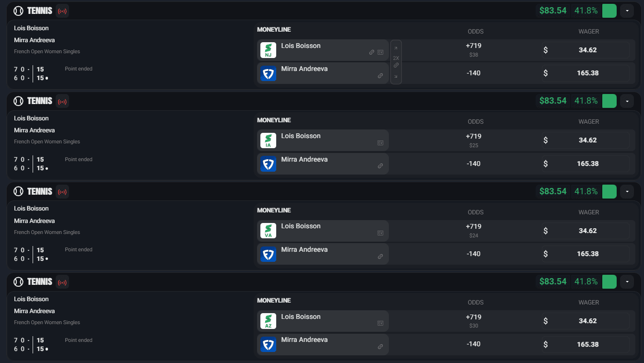Click the up-right arrow icon above the 2X label
Screen dimensions: 644x363
(x=396, y=49)
